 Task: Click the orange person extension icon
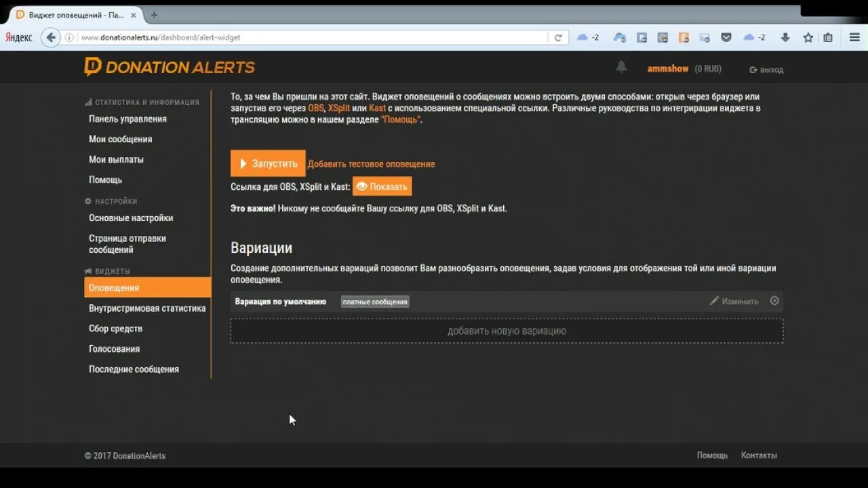[x=684, y=38]
